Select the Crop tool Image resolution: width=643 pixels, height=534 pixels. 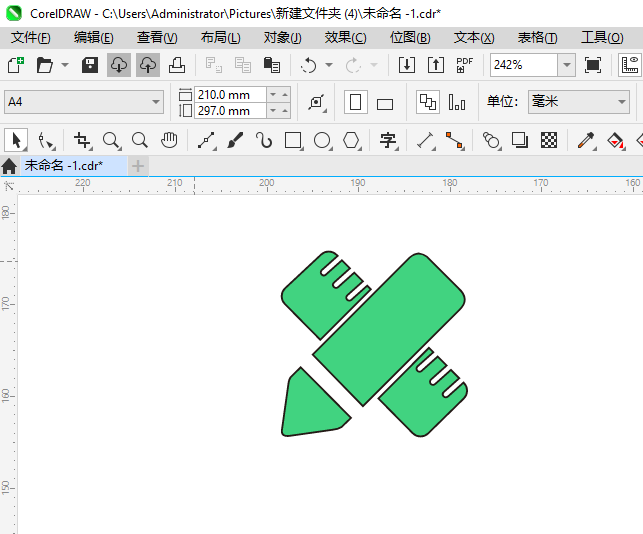[x=82, y=140]
